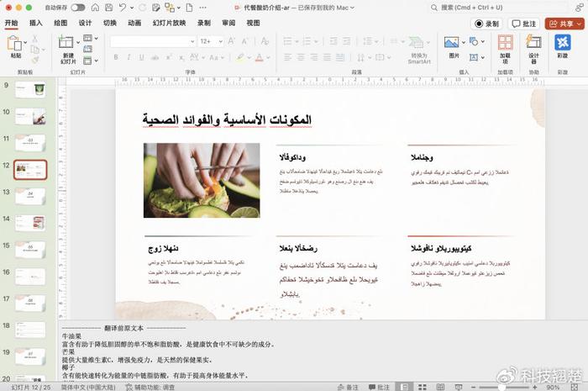This screenshot has width=588, height=391.
Task: Click the shapes insert icon
Action: (x=474, y=41)
